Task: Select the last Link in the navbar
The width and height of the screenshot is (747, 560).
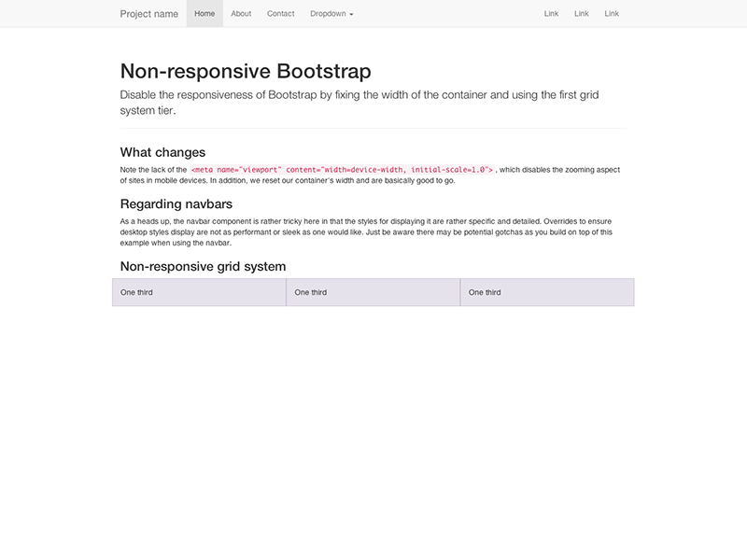Action: (611, 14)
